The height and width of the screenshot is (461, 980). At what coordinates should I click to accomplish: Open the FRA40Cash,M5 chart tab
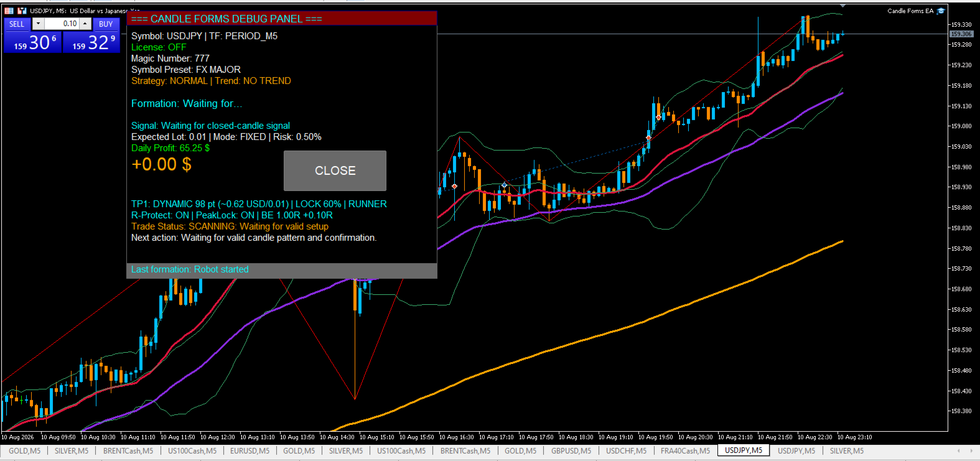pos(685,450)
